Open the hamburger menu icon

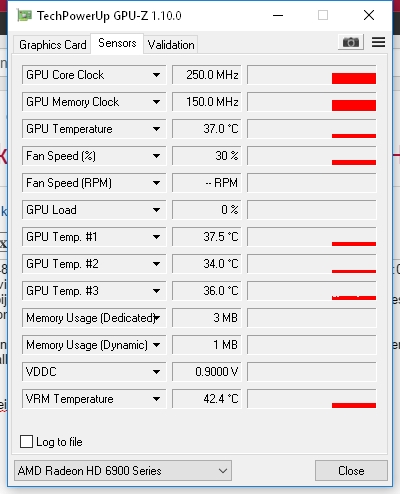pyautogui.click(x=378, y=42)
